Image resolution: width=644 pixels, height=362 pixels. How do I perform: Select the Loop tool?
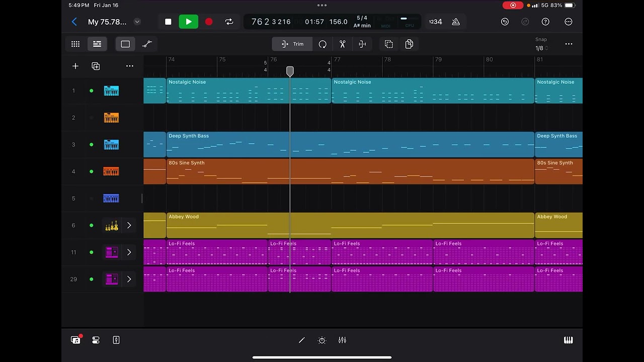tap(323, 44)
